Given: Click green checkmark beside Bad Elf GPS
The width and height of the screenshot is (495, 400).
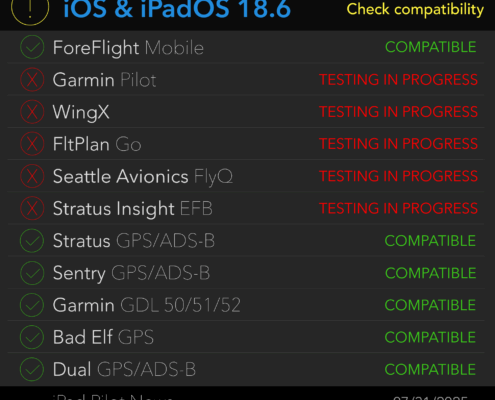Looking at the screenshot, I should (x=32, y=337).
